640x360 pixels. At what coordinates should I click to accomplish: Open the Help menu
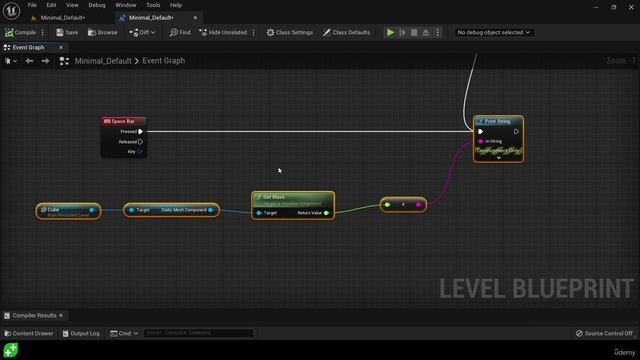(x=176, y=5)
